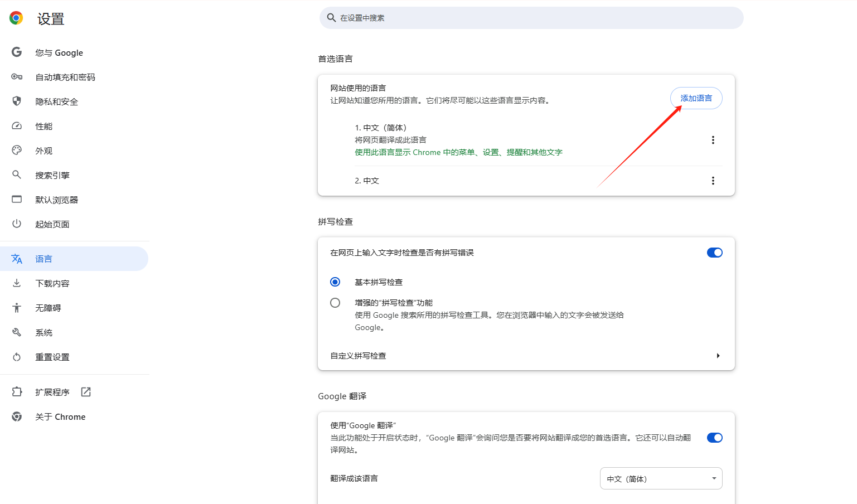The height and width of the screenshot is (504, 857).
Task: Open 性能 settings
Action: (74, 126)
